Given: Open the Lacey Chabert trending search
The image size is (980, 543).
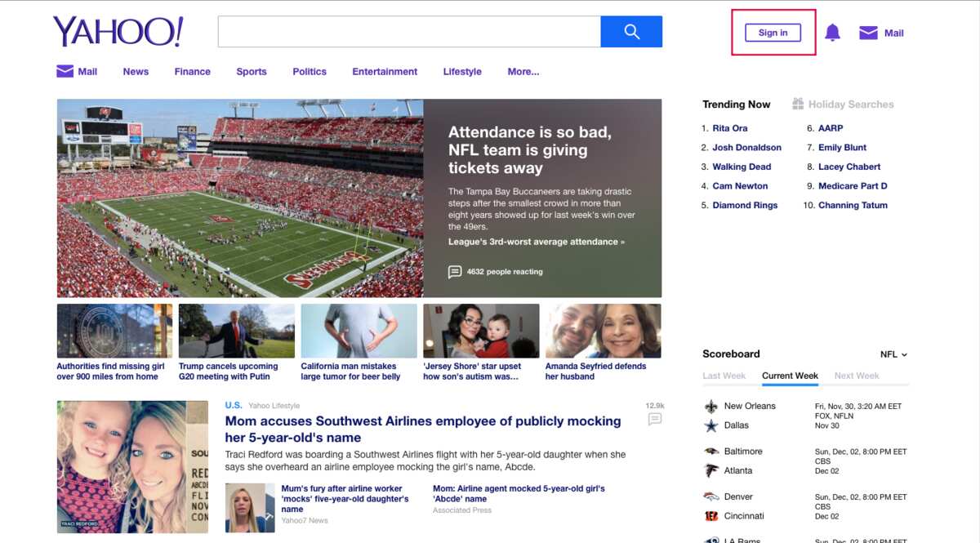Looking at the screenshot, I should (849, 167).
